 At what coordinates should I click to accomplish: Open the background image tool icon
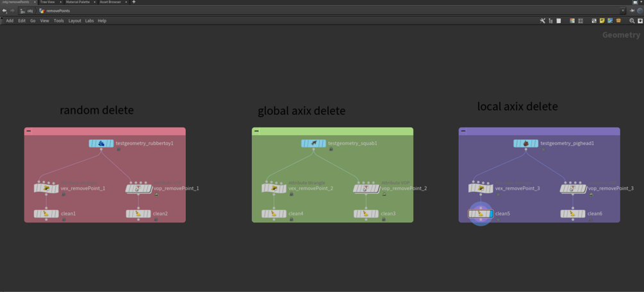point(610,21)
